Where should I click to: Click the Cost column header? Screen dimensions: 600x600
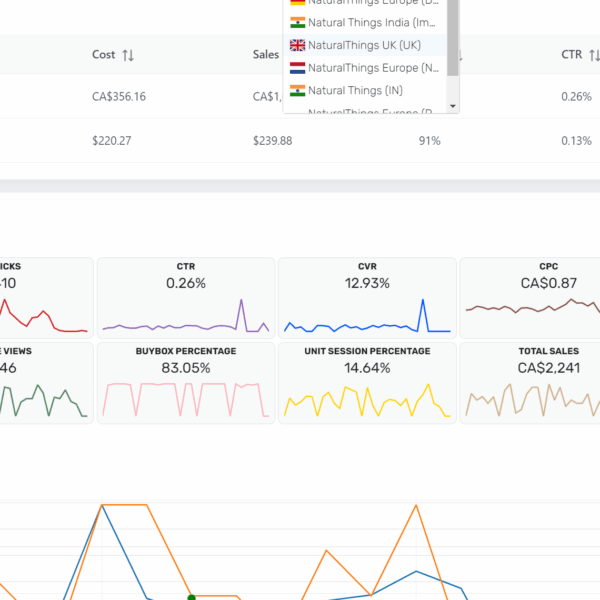[103, 55]
